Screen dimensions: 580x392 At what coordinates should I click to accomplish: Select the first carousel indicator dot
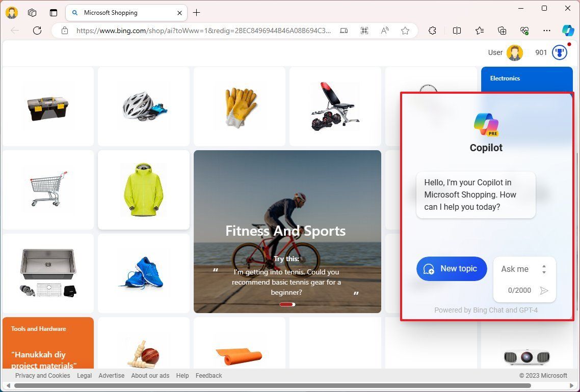[x=283, y=304]
